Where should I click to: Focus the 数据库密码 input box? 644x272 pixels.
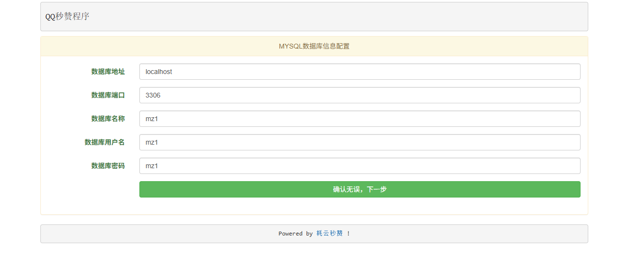coord(359,166)
